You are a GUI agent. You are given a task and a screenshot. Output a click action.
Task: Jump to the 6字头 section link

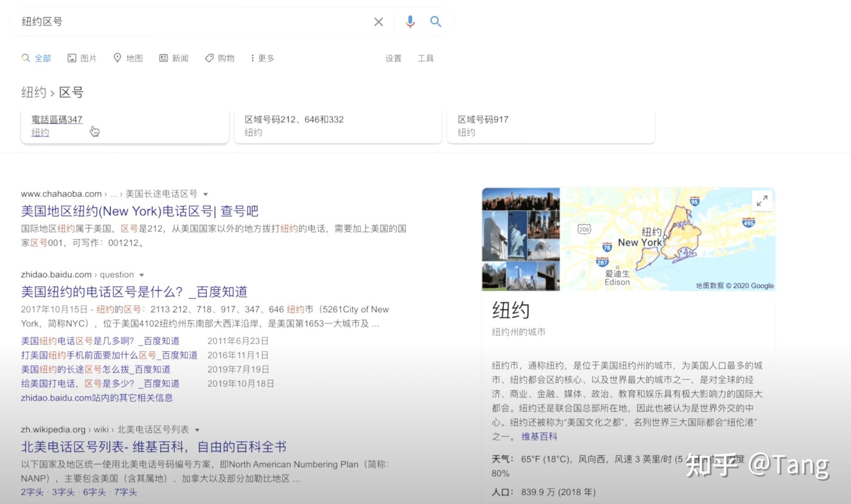(x=94, y=492)
